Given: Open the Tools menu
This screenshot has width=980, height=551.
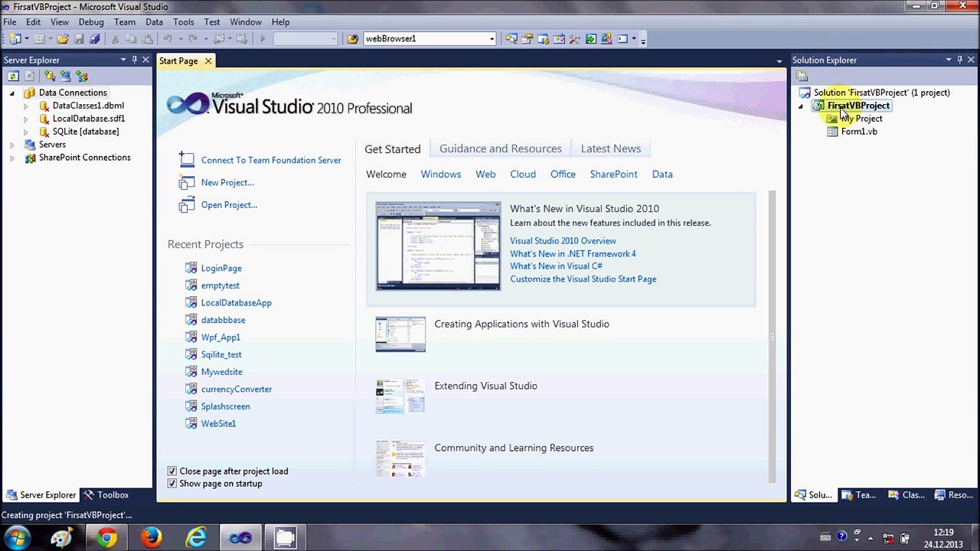Looking at the screenshot, I should (183, 22).
